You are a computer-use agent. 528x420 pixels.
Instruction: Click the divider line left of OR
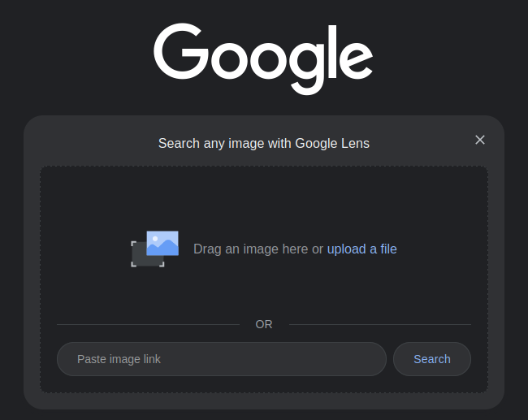click(148, 324)
